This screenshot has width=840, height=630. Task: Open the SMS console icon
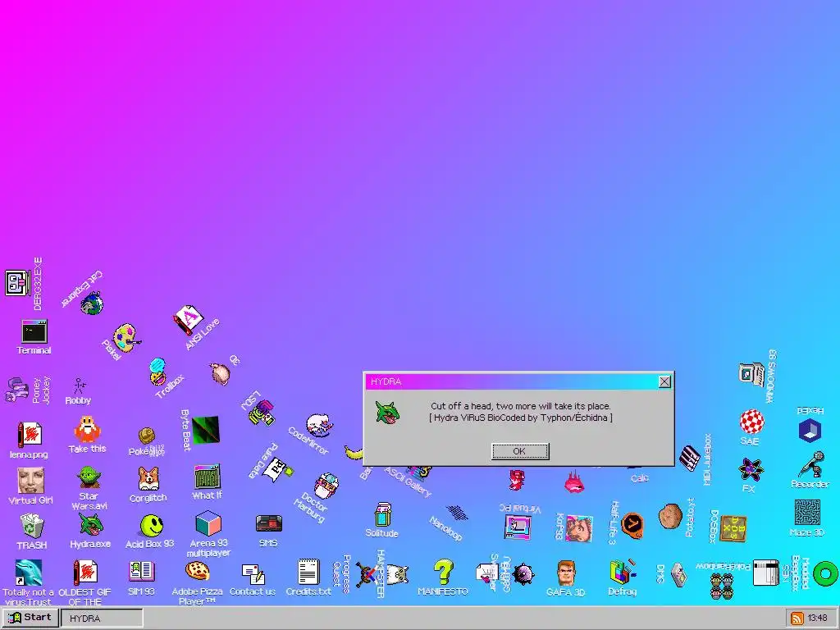pos(268,523)
